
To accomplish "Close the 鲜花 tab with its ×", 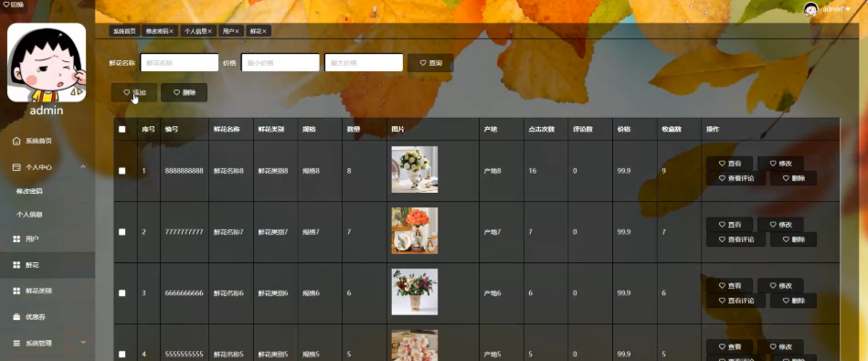I will click(265, 32).
